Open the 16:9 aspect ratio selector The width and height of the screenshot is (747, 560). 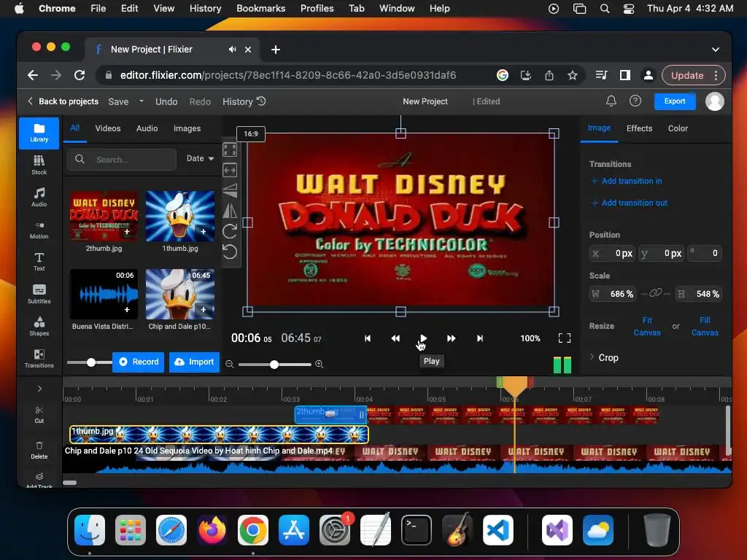[251, 134]
